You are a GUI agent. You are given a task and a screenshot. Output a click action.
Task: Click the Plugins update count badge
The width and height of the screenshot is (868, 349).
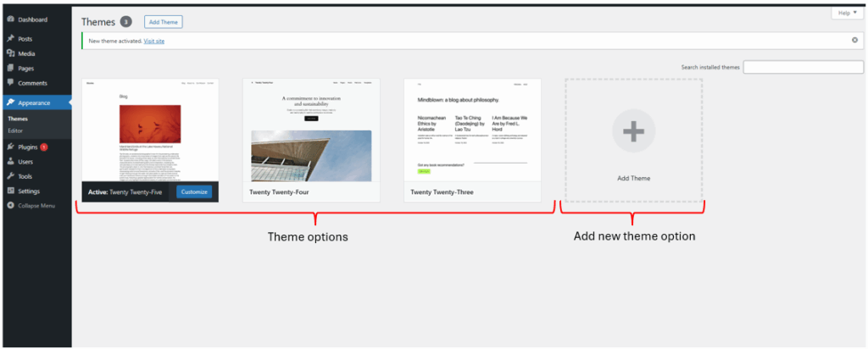pyautogui.click(x=44, y=147)
